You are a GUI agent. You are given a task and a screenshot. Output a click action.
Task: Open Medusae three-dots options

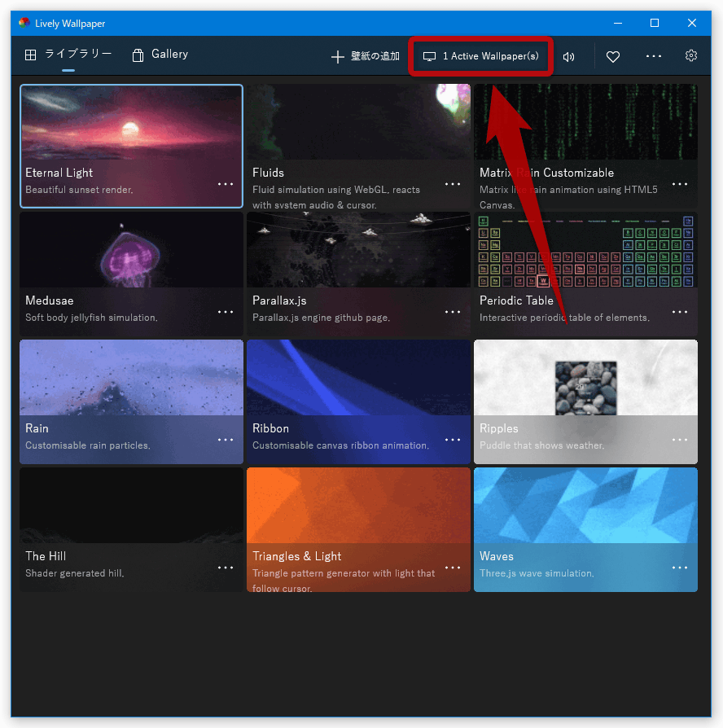point(226,312)
